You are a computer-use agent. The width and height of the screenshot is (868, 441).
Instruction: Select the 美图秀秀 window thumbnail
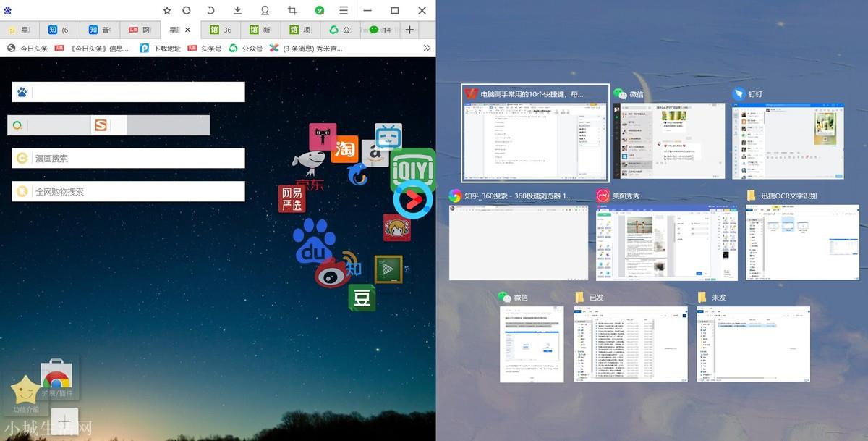point(667,235)
